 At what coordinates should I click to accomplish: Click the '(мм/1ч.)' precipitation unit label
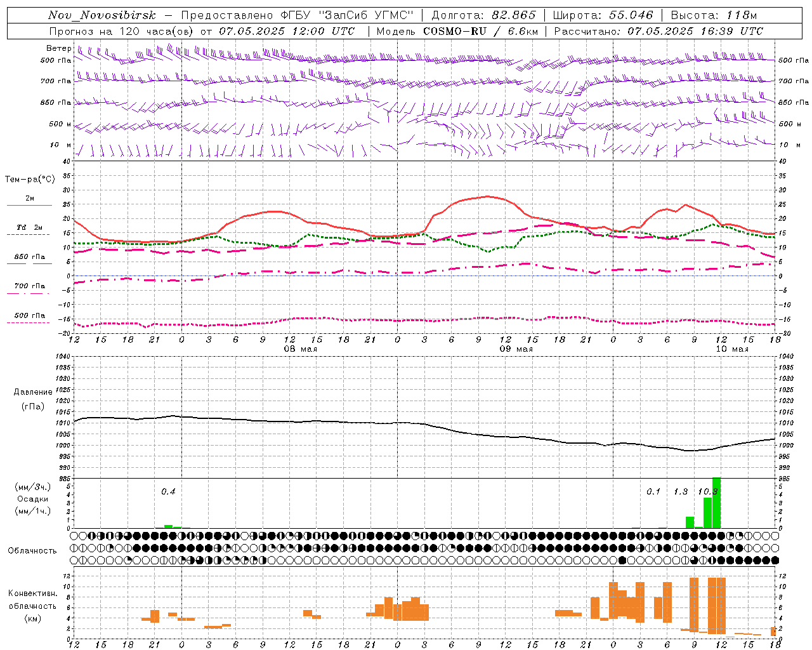pyautogui.click(x=32, y=510)
